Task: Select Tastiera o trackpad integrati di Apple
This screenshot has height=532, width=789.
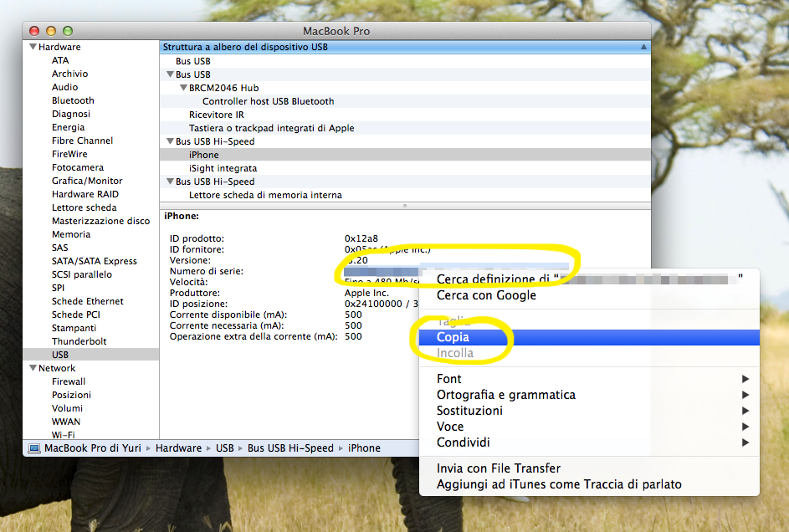Action: click(405, 128)
